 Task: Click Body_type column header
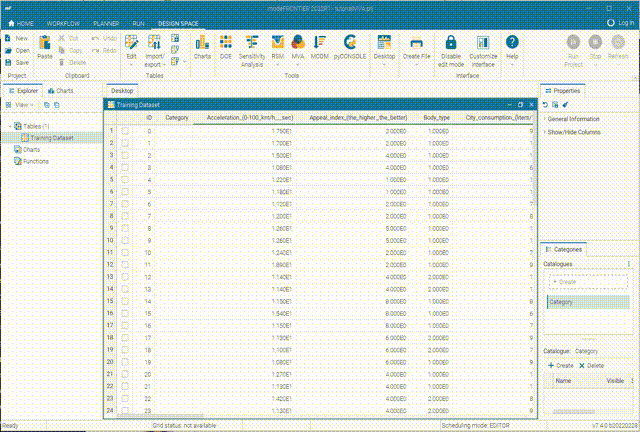pyautogui.click(x=436, y=118)
